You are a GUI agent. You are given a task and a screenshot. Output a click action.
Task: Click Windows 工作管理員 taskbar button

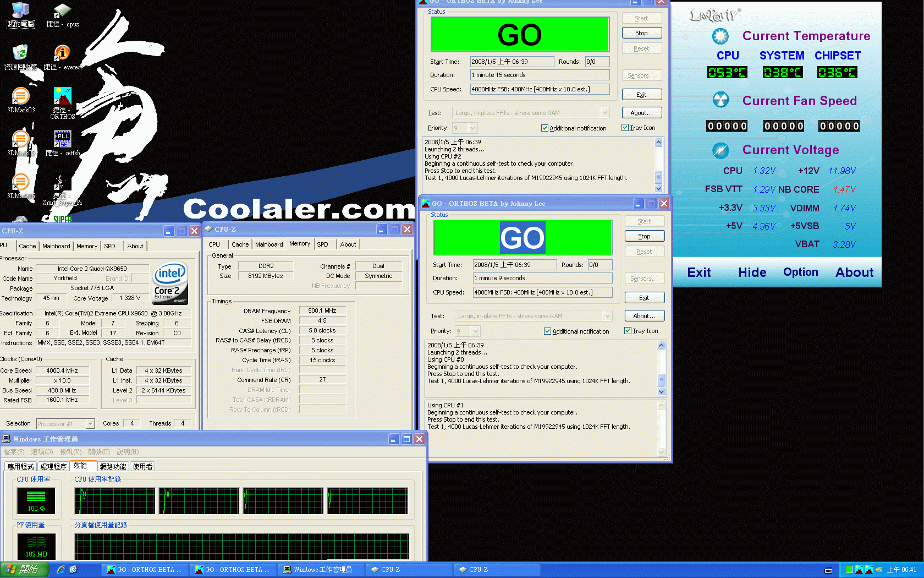(321, 570)
